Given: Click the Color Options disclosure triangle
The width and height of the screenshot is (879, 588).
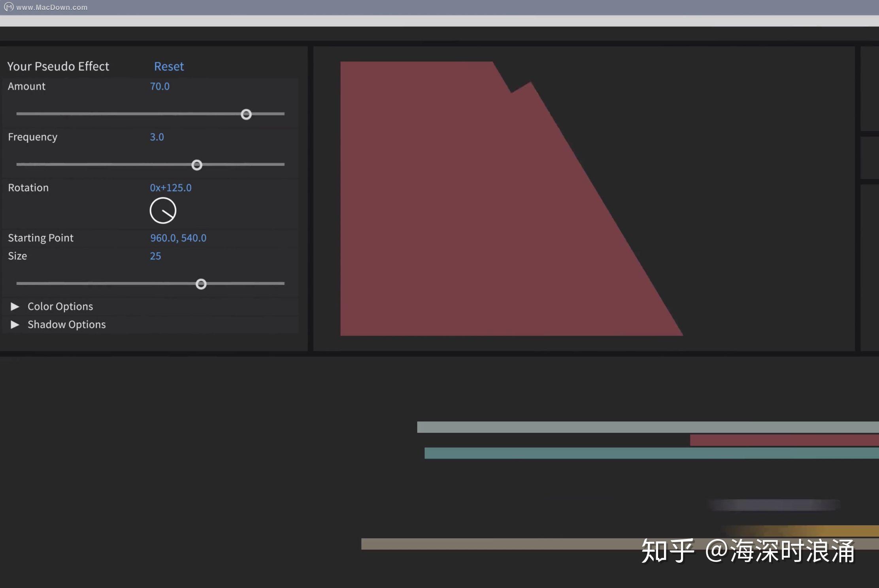Looking at the screenshot, I should [15, 306].
